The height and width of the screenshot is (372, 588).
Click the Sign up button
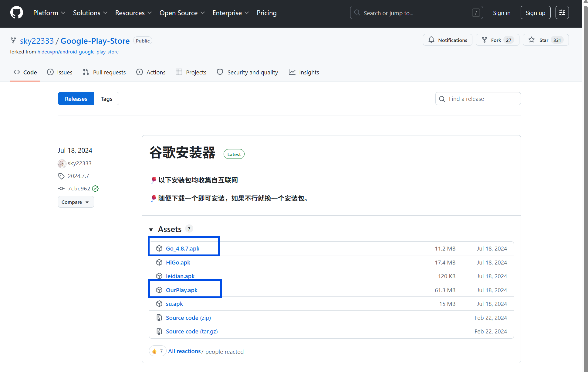click(x=535, y=13)
